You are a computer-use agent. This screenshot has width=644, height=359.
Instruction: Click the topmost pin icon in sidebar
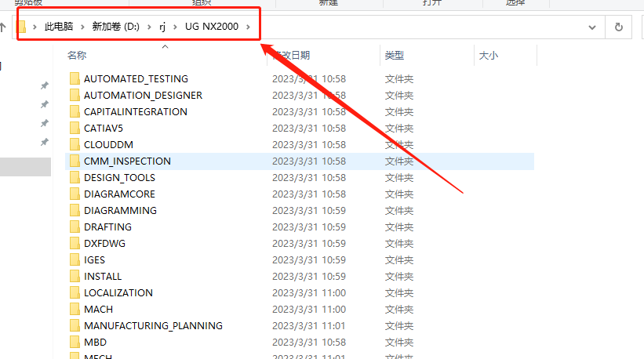pos(45,85)
